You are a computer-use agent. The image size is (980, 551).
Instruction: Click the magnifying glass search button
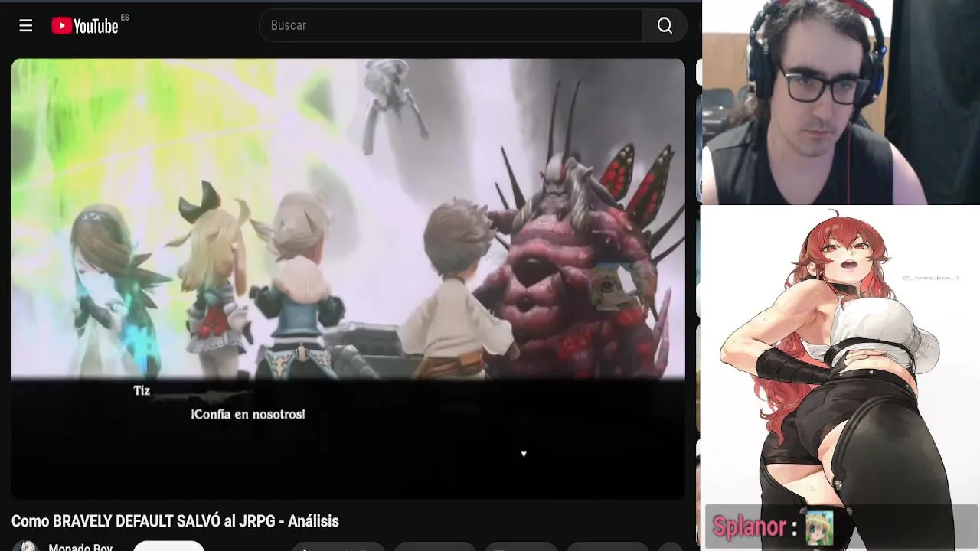pos(665,26)
